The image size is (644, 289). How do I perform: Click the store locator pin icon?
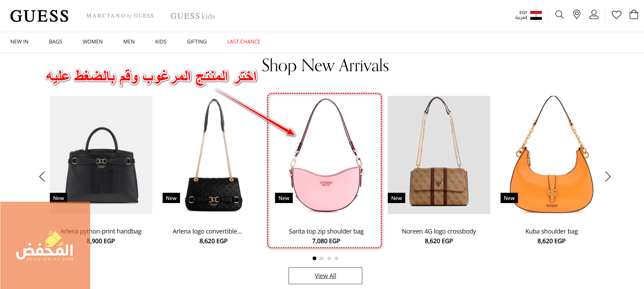(x=577, y=14)
